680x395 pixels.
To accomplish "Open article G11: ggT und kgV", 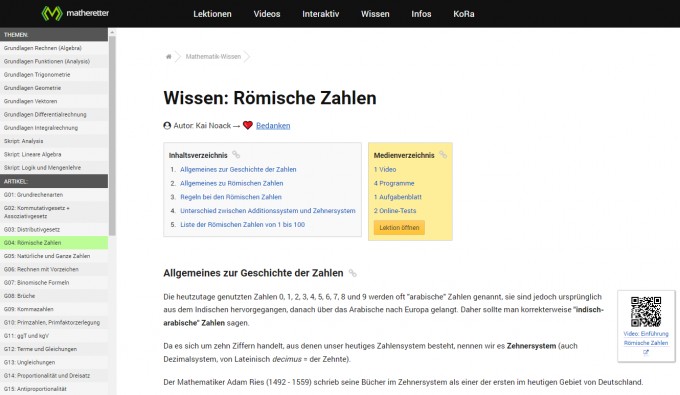I will tap(54, 336).
